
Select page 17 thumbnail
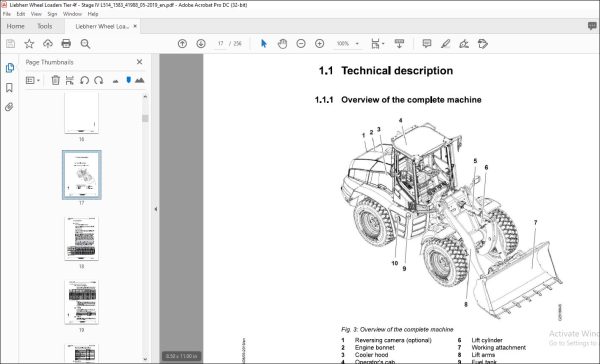tap(82, 175)
